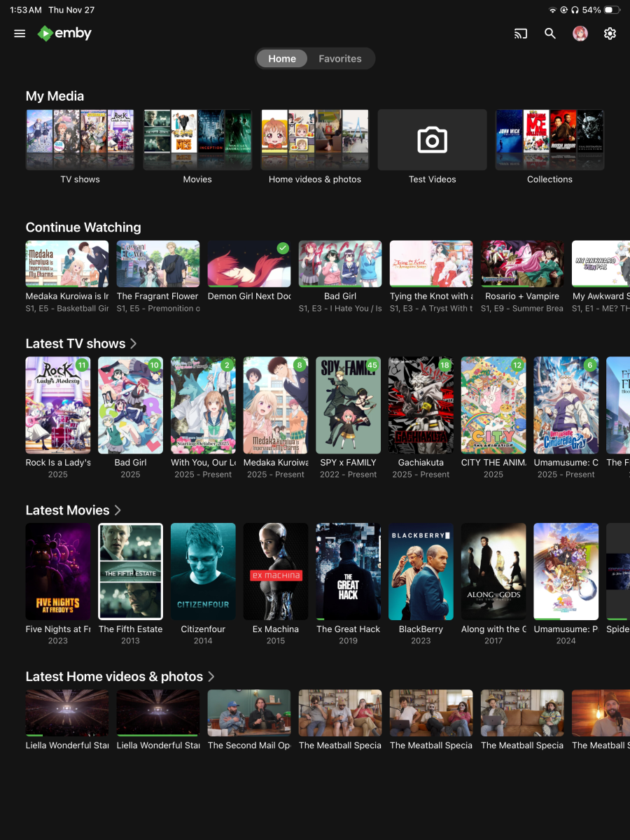The width and height of the screenshot is (630, 840).
Task: Tap the Wi-Fi status icon
Action: coord(552,10)
